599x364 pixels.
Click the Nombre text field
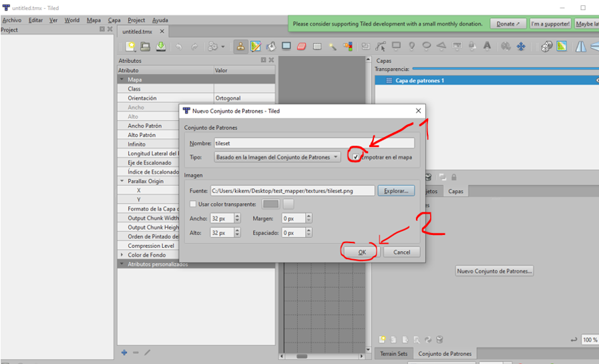[314, 143]
